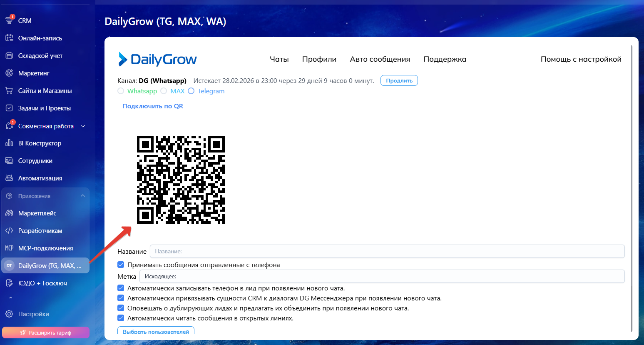This screenshot has width=644, height=345.
Task: Select the Whatsapp channel radio button
Action: coord(121,91)
